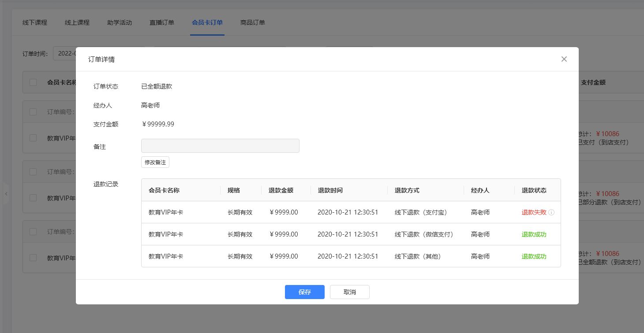This screenshot has height=333, width=644.
Task: Click the 高老师 value next to 经办人 label
Action: (150, 105)
